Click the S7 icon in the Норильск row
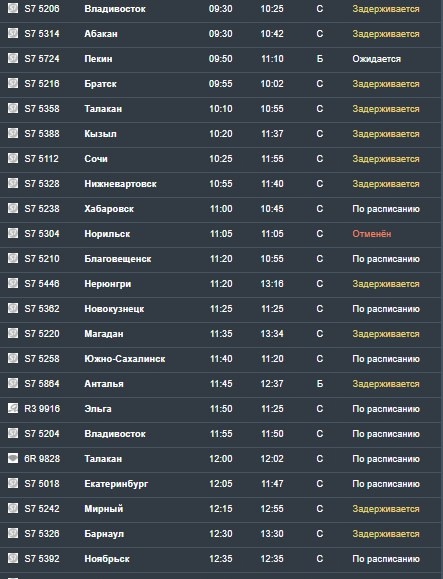This screenshot has height=579, width=443. point(13,233)
